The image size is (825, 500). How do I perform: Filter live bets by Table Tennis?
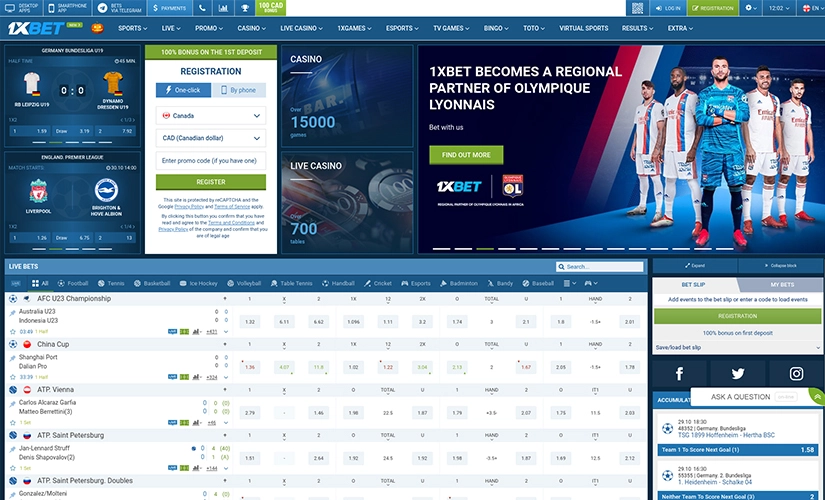[x=291, y=283]
